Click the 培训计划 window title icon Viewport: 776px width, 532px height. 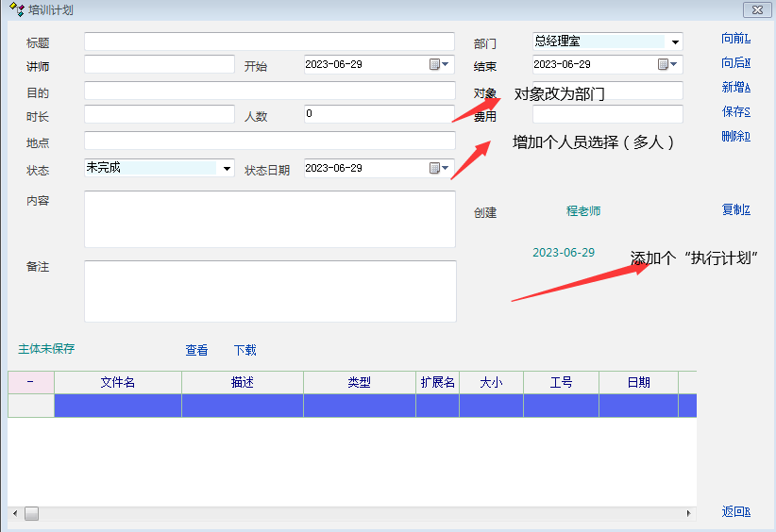[15, 10]
